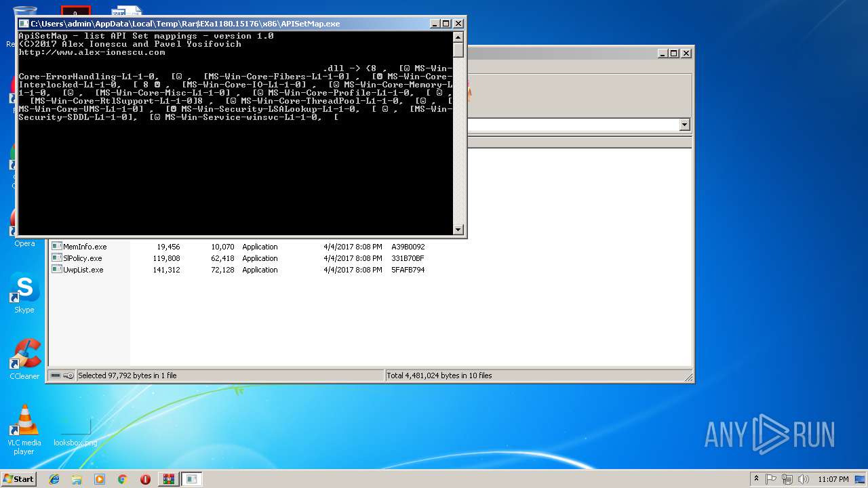Click the CRC value A39B0092

coord(408,247)
